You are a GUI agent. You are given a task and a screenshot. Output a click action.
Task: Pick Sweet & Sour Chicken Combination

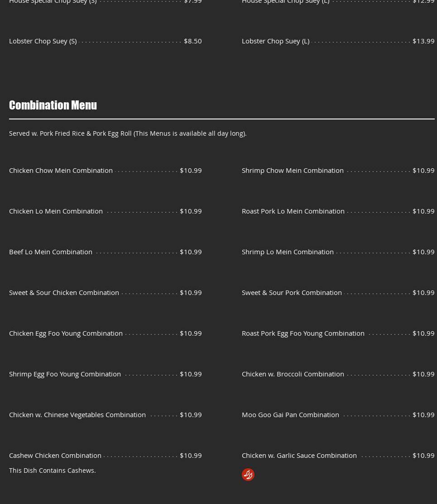pyautogui.click(x=64, y=292)
